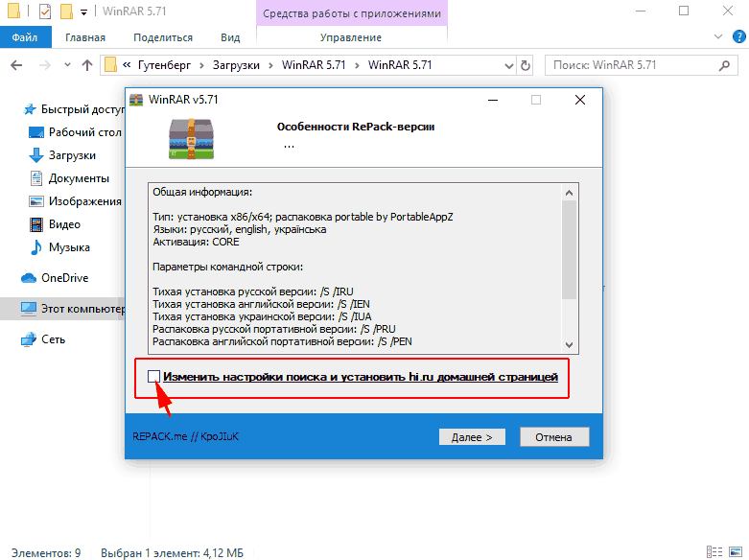The height and width of the screenshot is (560, 749).
Task: Open the Управление ribbon tab
Action: coord(351,37)
